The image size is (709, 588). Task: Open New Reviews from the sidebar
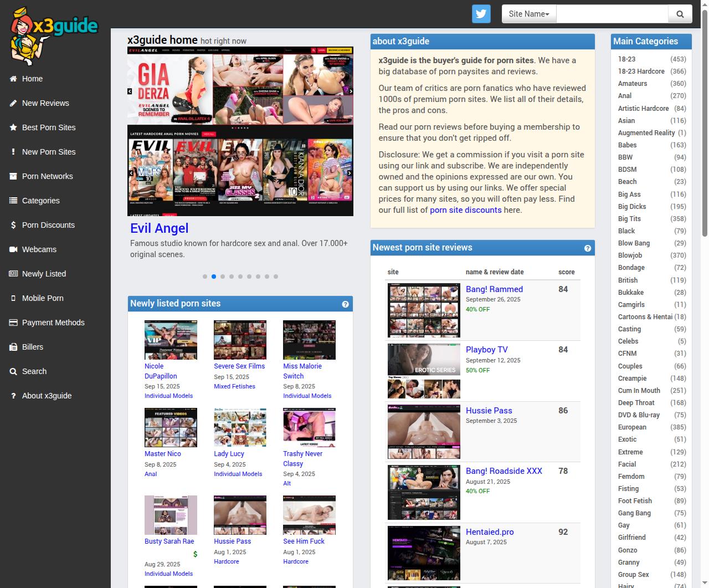pos(45,103)
